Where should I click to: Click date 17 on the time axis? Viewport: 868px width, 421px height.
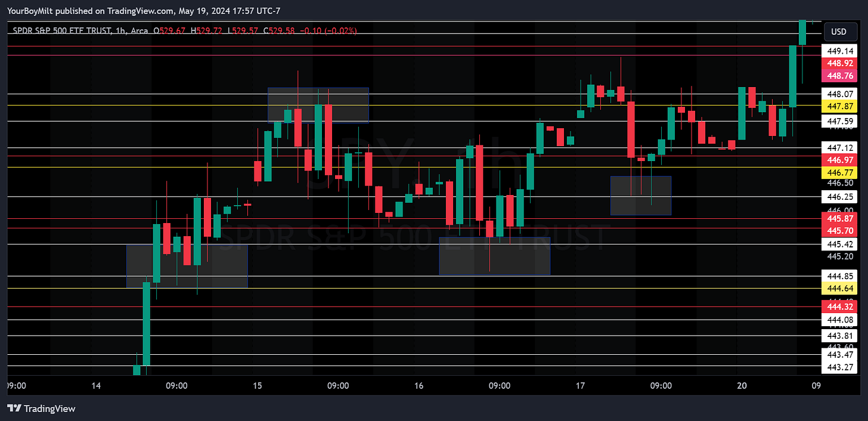(580, 386)
